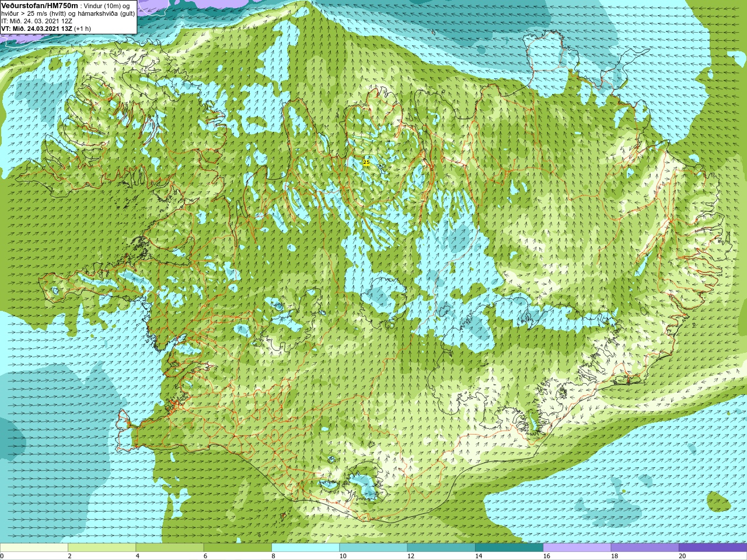The image size is (747, 560).
Task: Click the legend scale label 20
Action: (682, 556)
